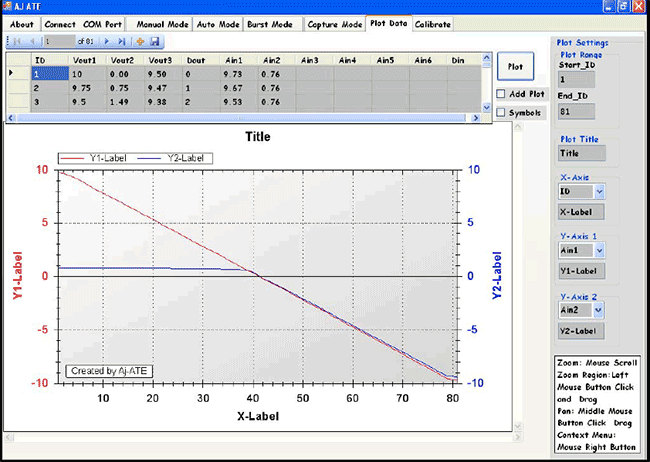Click the Ain4 column header
Image resolution: width=650 pixels, height=462 pixels.
pos(352,60)
